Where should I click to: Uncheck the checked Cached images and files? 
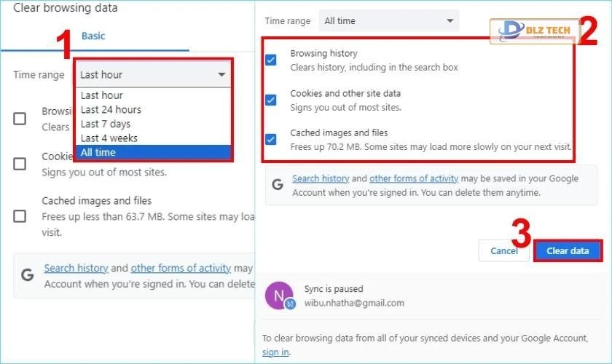271,139
